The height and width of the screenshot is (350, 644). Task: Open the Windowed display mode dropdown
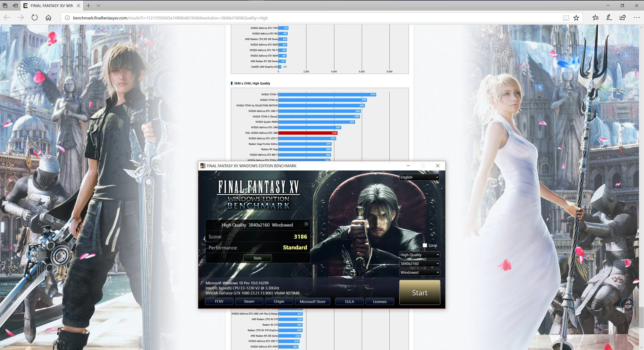[x=419, y=272]
